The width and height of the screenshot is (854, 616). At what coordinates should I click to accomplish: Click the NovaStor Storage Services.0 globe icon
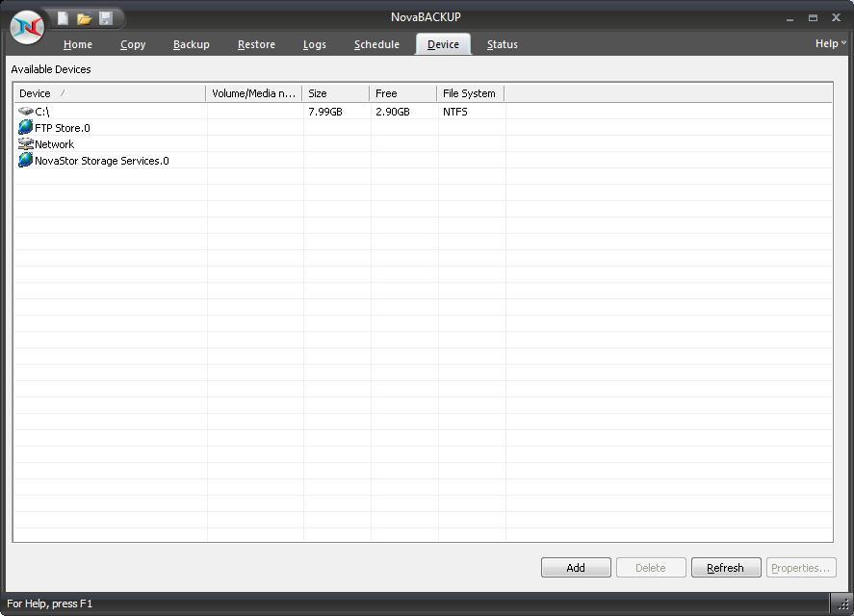26,160
